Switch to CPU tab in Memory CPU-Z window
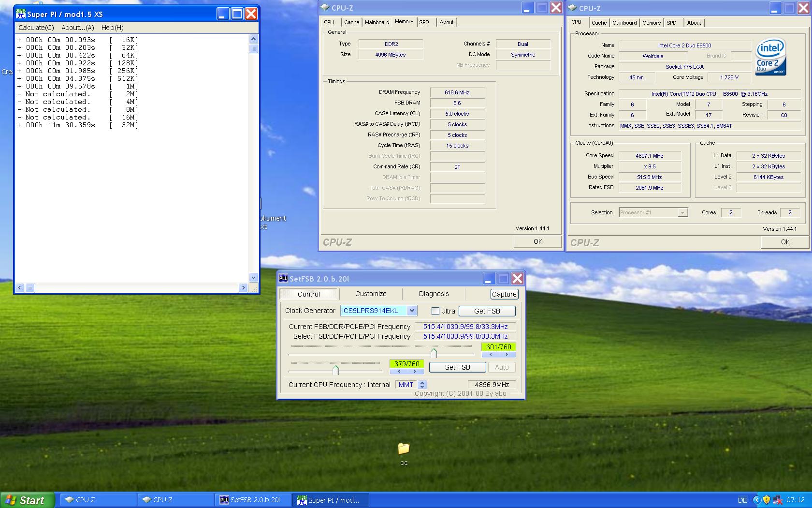 (x=329, y=22)
